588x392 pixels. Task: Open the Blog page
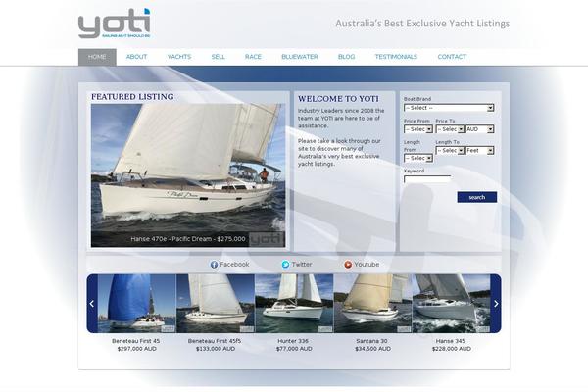(x=346, y=57)
